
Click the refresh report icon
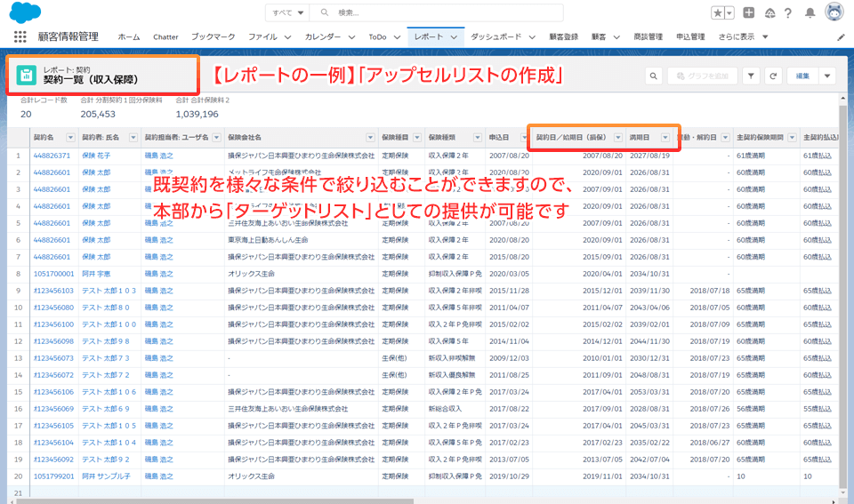pos(773,76)
